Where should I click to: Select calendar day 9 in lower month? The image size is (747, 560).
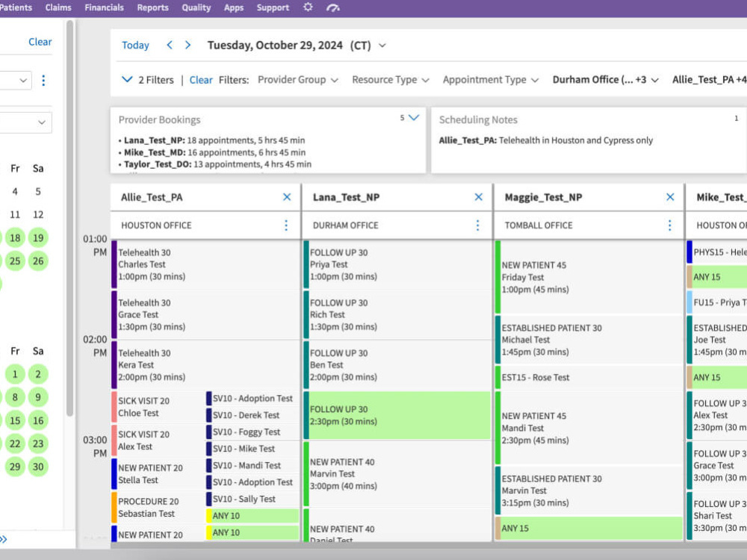[x=38, y=397]
